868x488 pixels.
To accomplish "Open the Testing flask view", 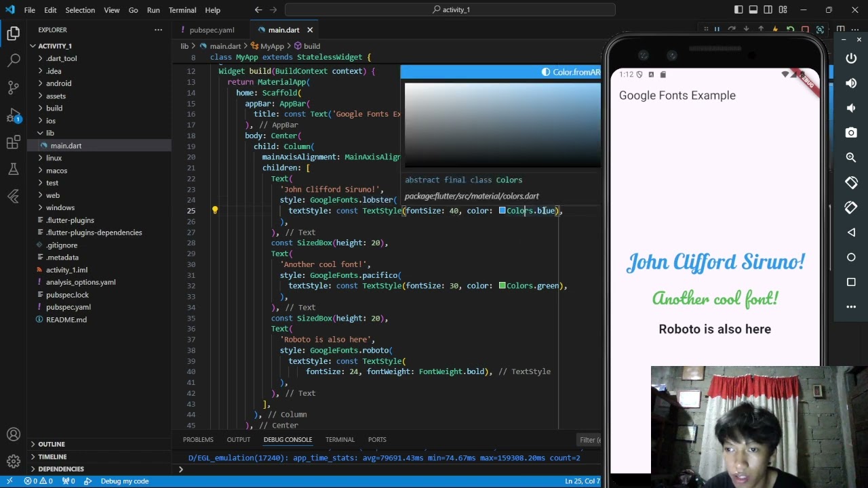I will point(14,169).
